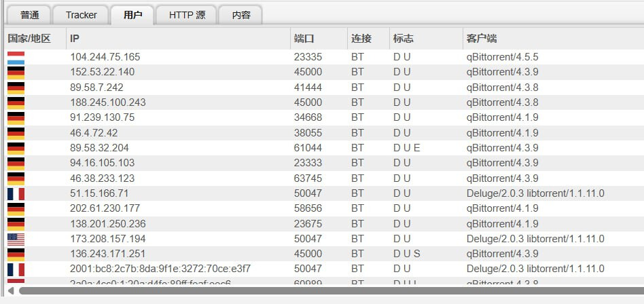Click the horizontal scrollbar at the bottom
The image size is (644, 304).
tap(326, 290)
